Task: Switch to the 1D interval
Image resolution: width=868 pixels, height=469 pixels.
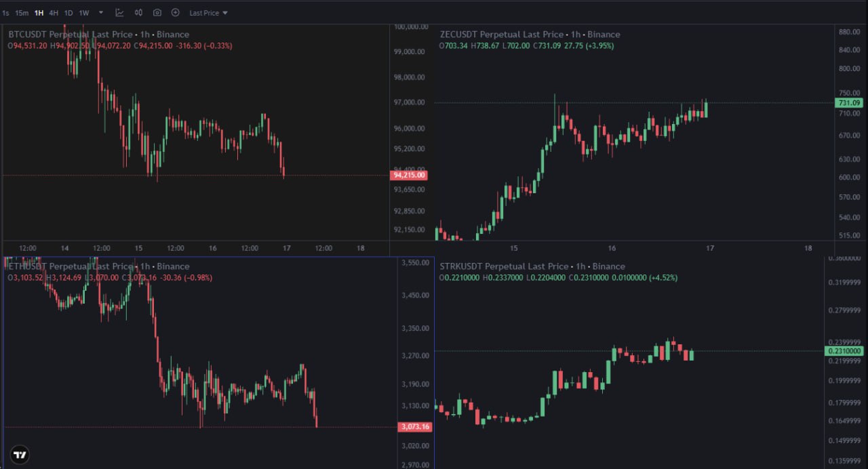Action: [68, 13]
